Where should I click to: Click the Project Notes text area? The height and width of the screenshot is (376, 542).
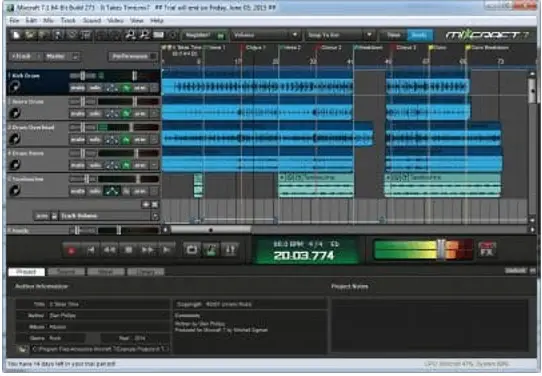tap(429, 326)
